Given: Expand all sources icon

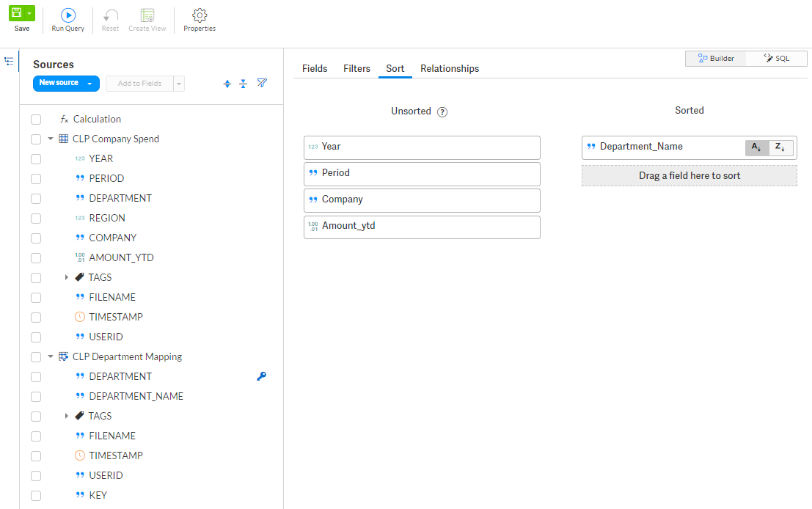Looking at the screenshot, I should [227, 84].
